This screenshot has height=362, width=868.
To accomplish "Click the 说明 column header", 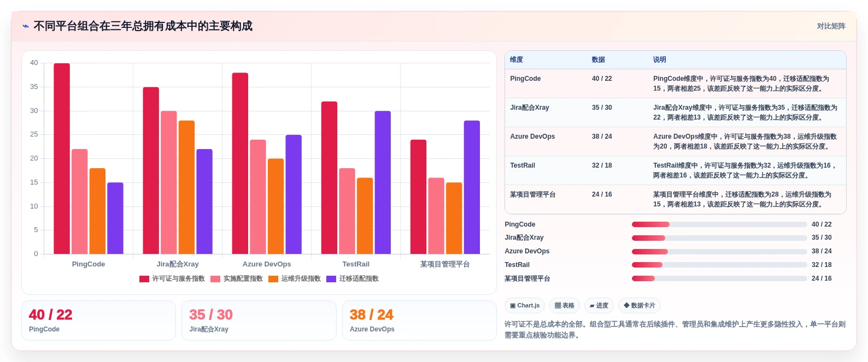I will [660, 60].
